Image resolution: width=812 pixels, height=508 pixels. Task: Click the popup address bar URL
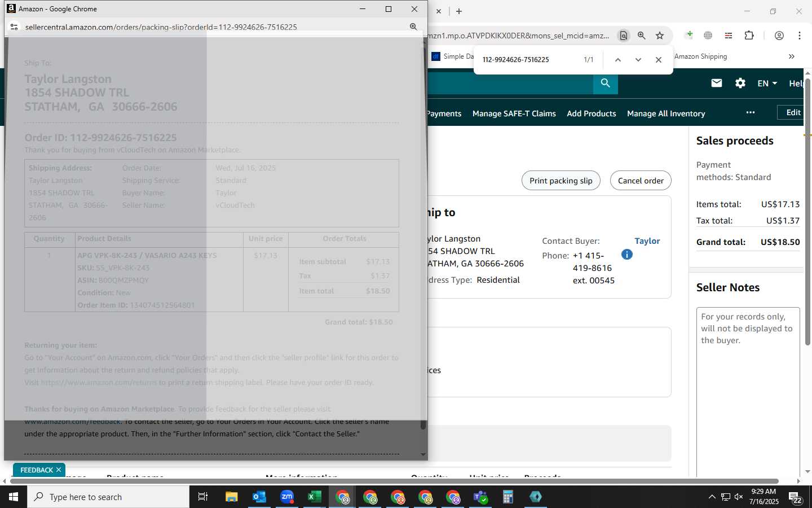point(161,27)
